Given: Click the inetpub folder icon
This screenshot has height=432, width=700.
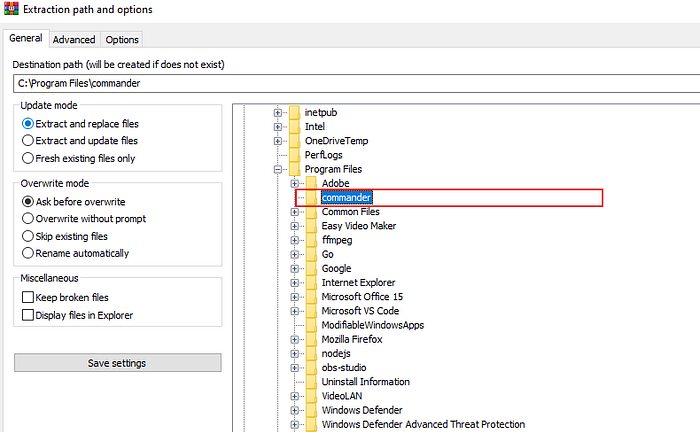Looking at the screenshot, I should pos(295,112).
